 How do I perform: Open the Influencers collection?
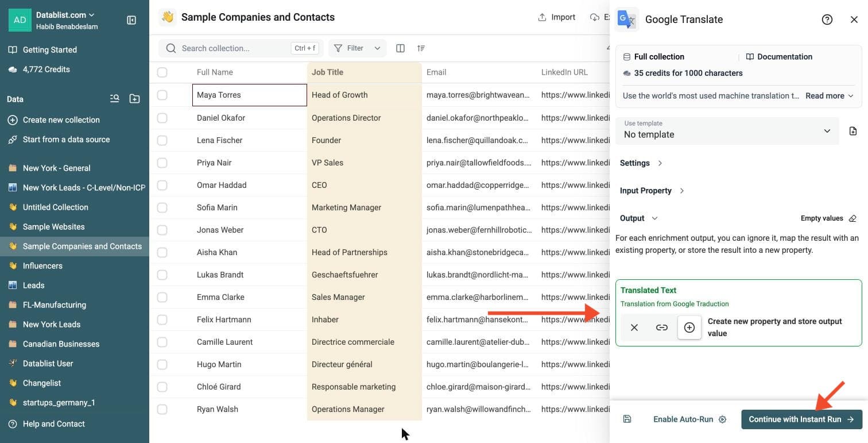(42, 266)
